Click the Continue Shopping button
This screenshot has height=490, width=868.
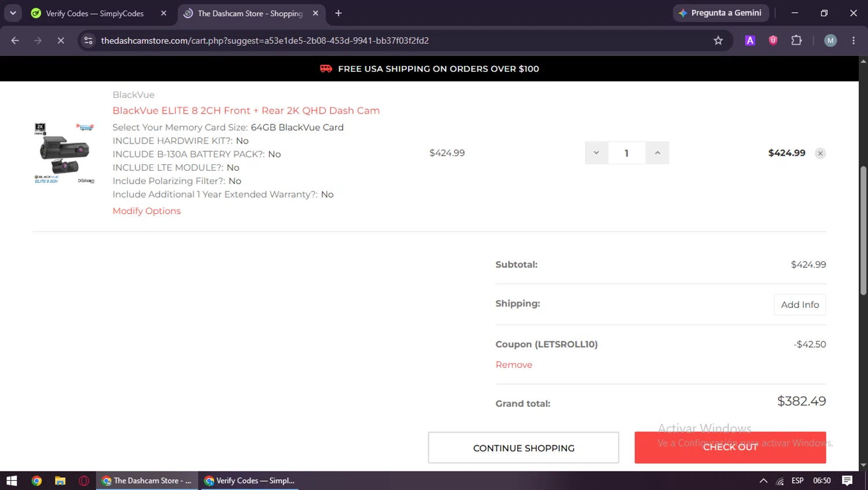(524, 448)
